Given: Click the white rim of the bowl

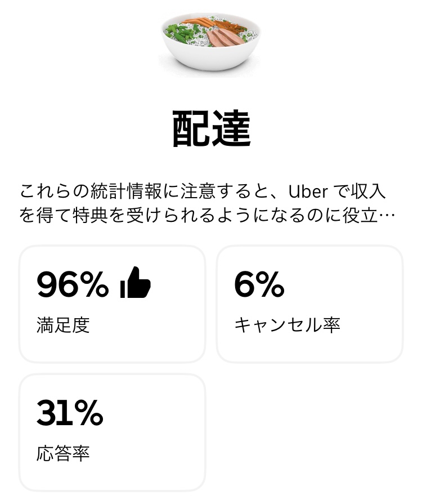Looking at the screenshot, I should (x=211, y=61).
